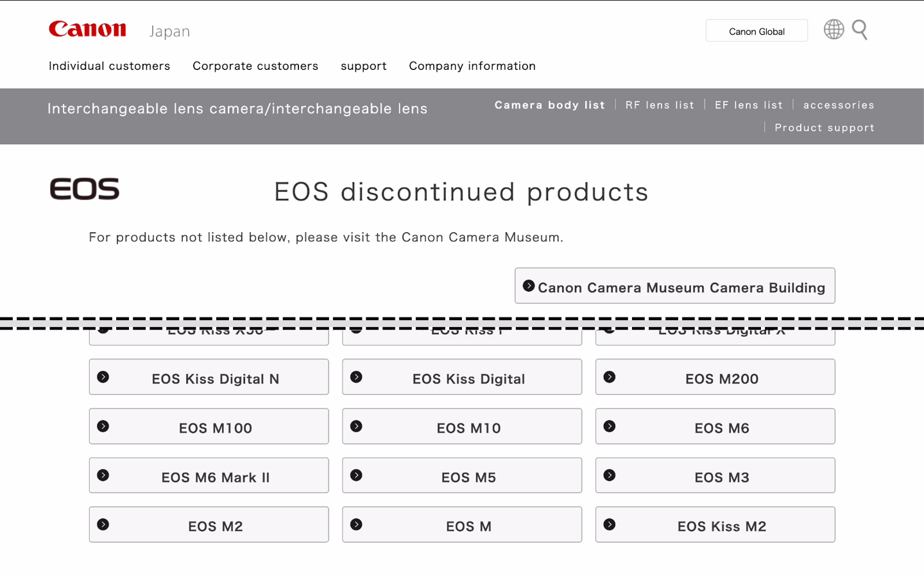This screenshot has height=576, width=924.
Task: Open the RF lens list
Action: coord(660,105)
